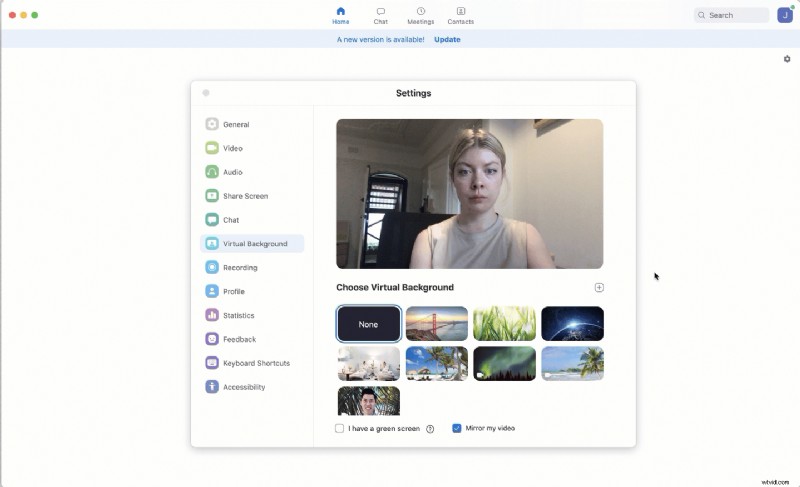
Task: Open the Share Screen settings icon
Action: click(x=212, y=196)
